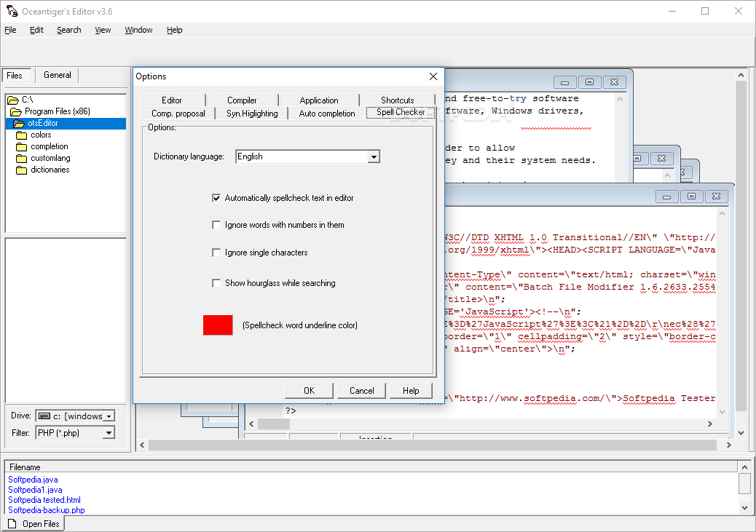Enable Ignore single characters checkbox
The image size is (756, 532).
pyautogui.click(x=216, y=253)
